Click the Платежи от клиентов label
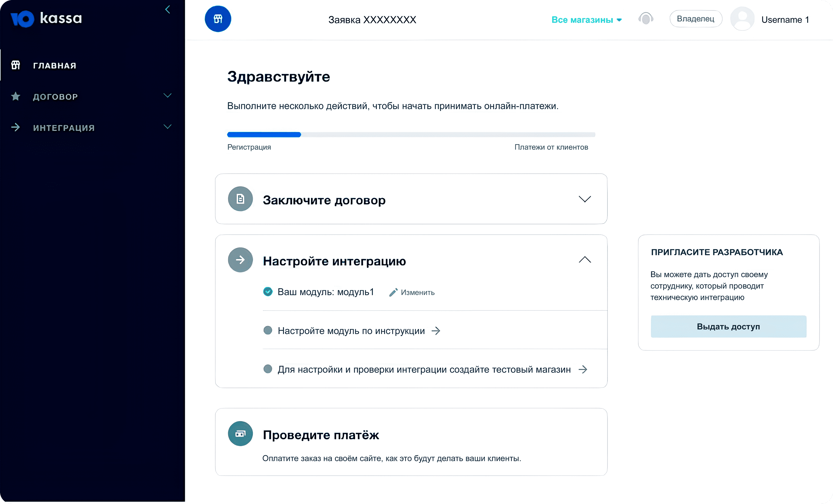The width and height of the screenshot is (833, 504). [552, 147]
